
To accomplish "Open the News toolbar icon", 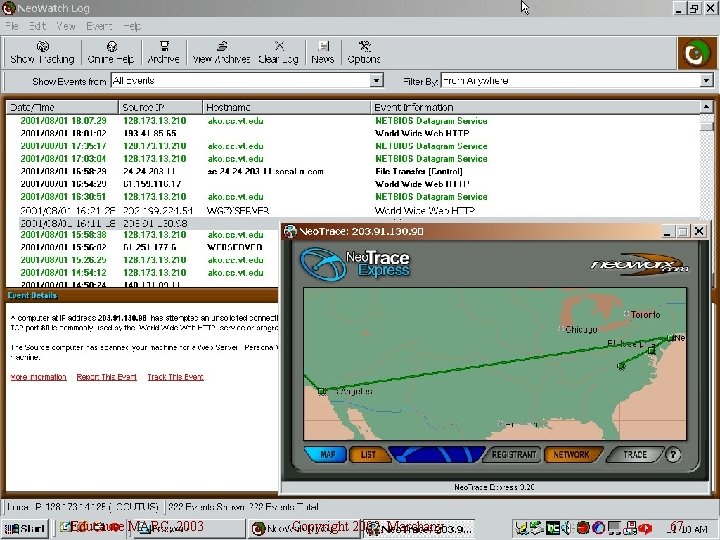I will (323, 53).
